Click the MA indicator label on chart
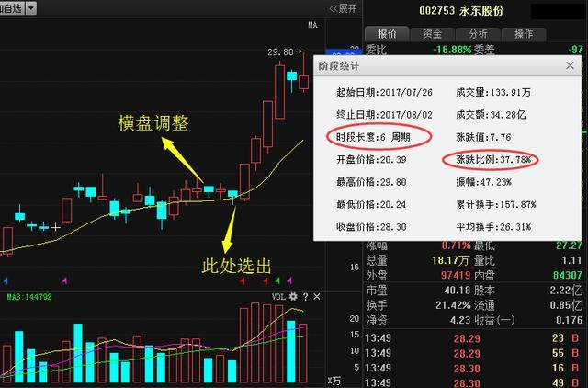 click(312, 25)
